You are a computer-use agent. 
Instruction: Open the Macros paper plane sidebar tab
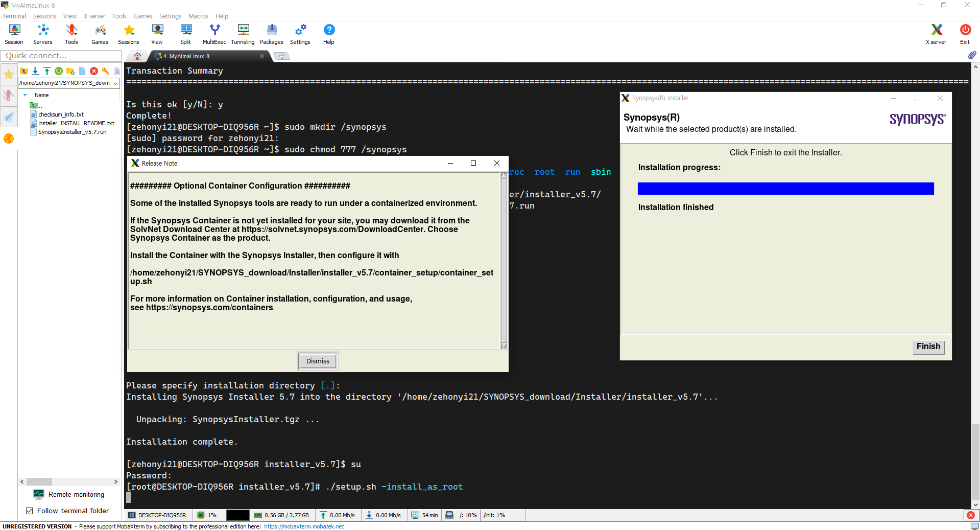pos(9,117)
